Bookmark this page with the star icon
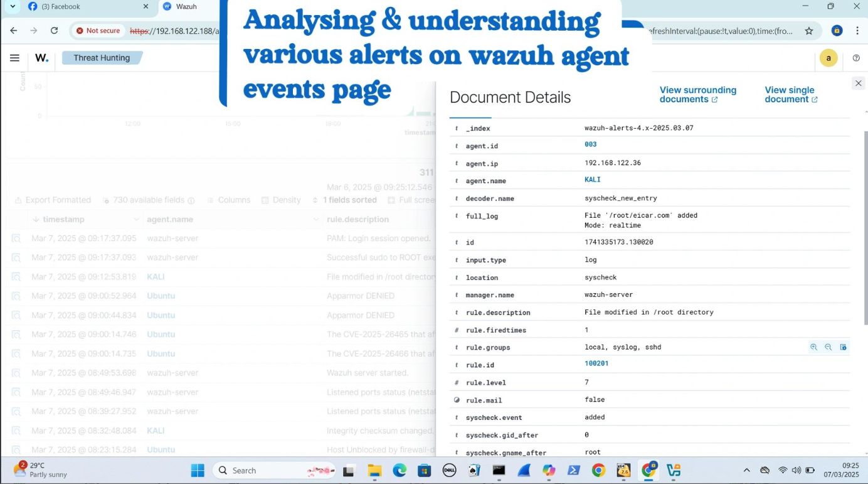Viewport: 868px width, 484px height. tap(809, 31)
